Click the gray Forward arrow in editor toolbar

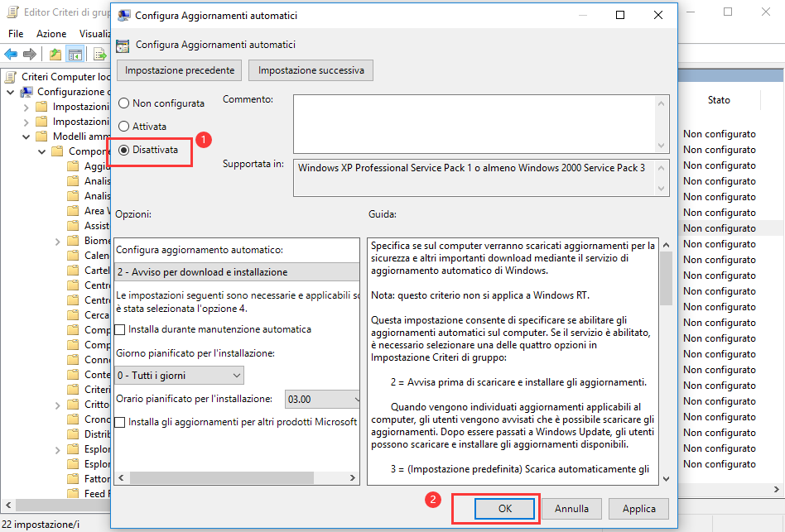pos(30,54)
